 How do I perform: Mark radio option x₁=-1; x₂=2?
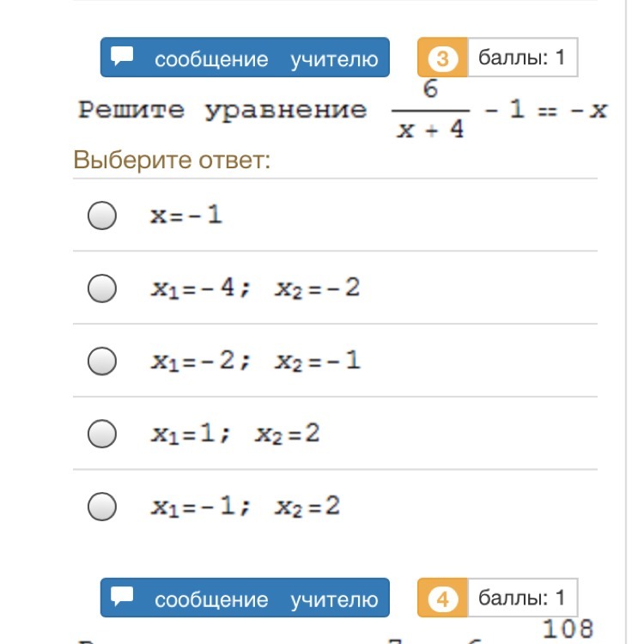[x=102, y=507]
